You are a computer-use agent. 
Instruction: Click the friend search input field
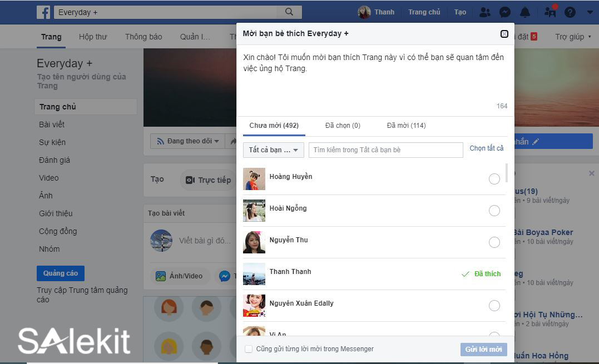click(385, 150)
